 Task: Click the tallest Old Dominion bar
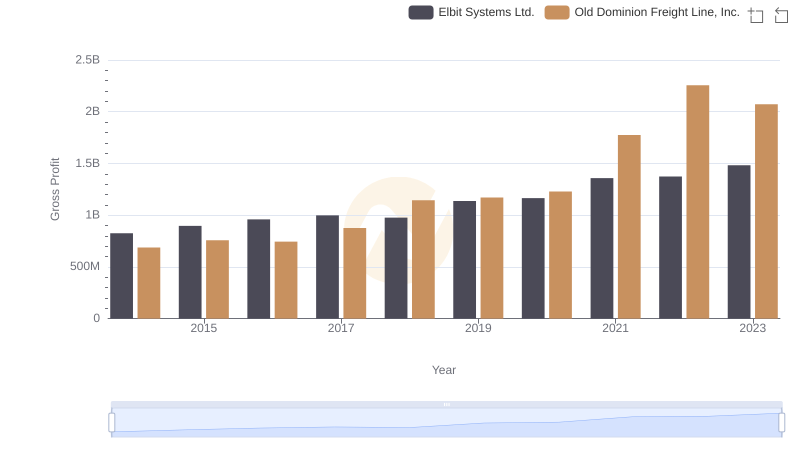698,202
